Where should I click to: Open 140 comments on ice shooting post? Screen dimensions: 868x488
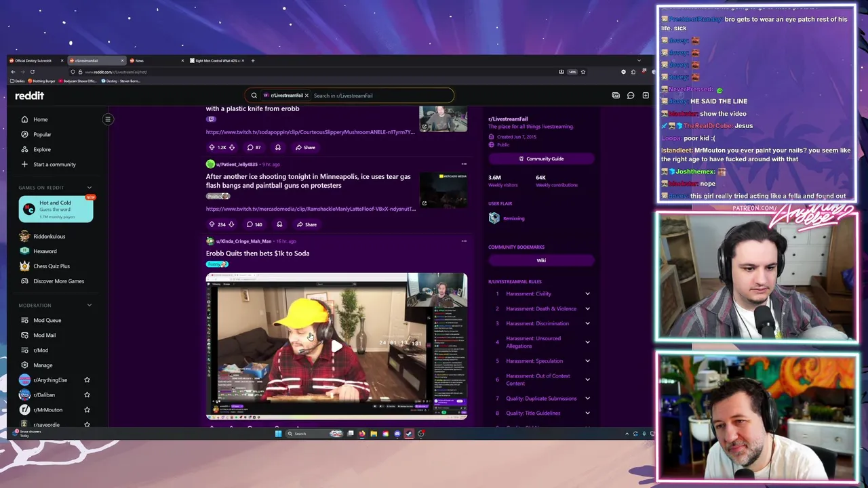click(255, 224)
